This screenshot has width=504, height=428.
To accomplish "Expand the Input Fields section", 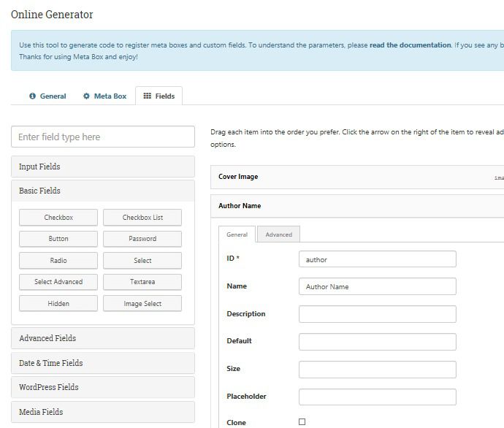I will 103,167.
